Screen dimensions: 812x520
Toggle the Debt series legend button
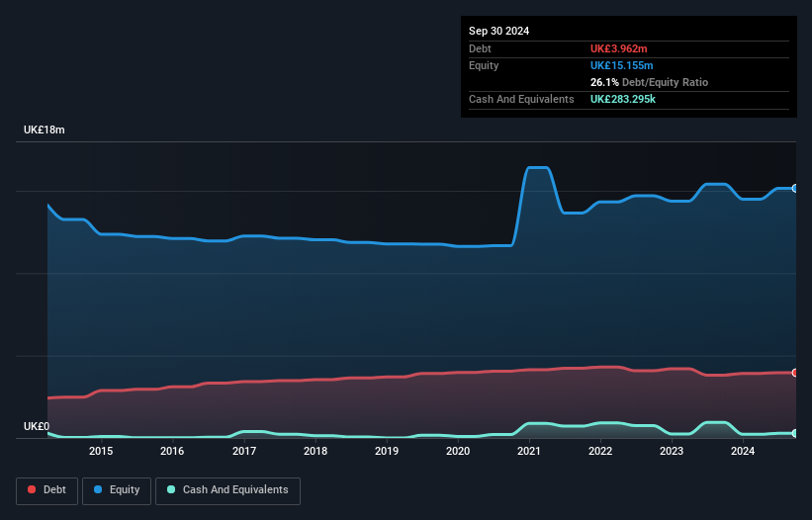click(46, 490)
